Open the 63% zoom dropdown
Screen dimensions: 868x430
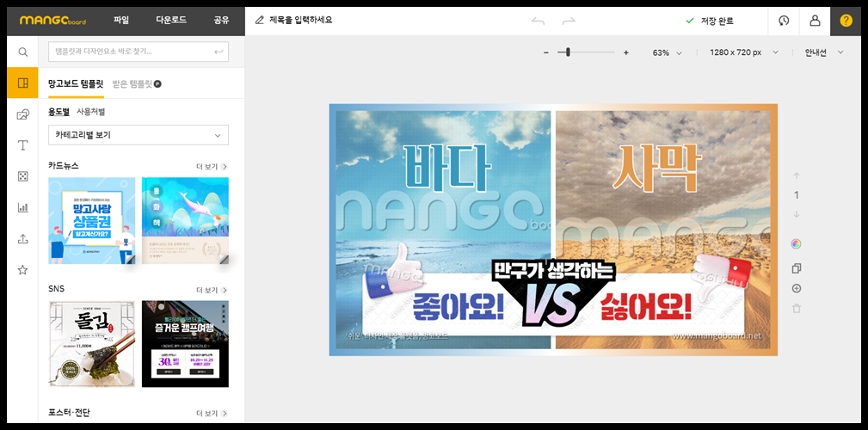coord(667,52)
